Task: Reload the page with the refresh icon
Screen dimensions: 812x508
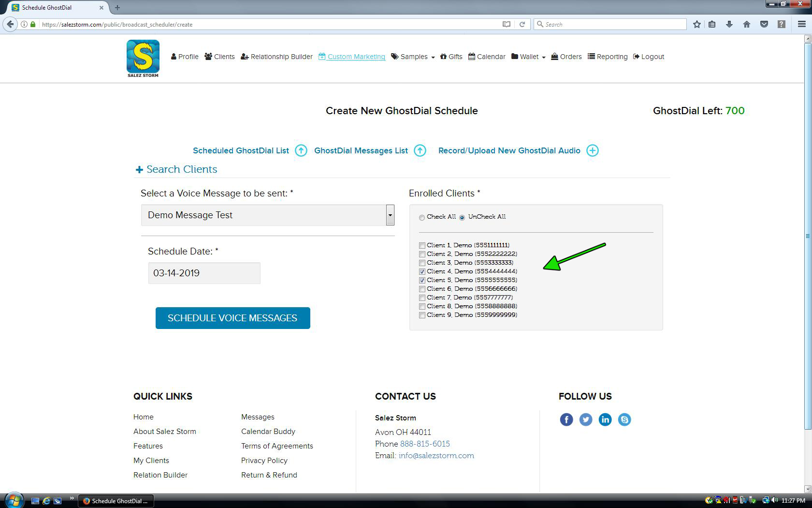Action: coord(522,24)
